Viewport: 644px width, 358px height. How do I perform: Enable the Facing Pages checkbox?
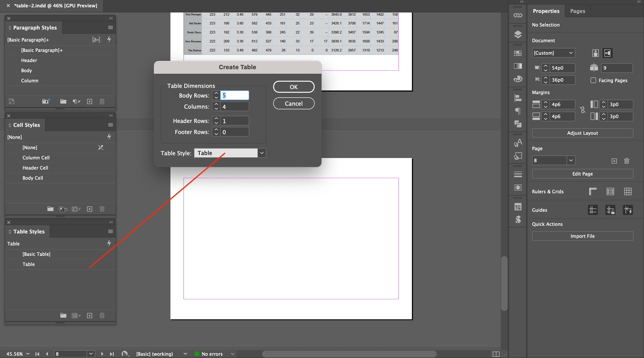593,80
